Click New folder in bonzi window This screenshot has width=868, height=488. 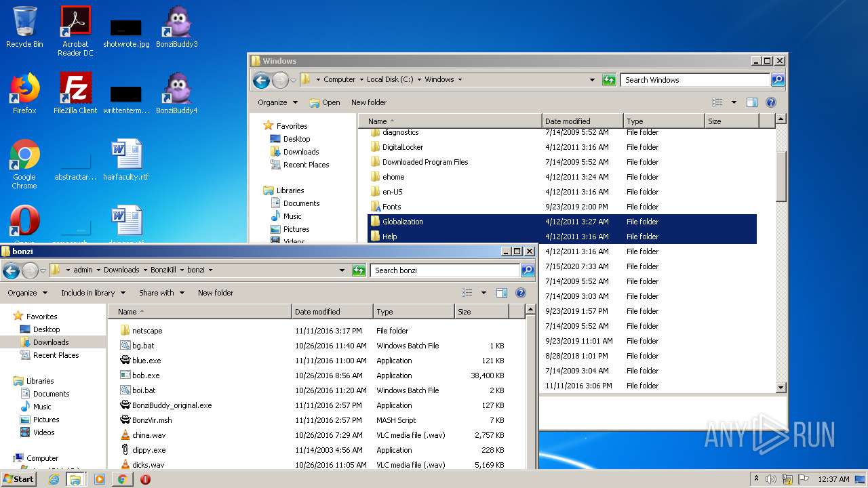(216, 293)
